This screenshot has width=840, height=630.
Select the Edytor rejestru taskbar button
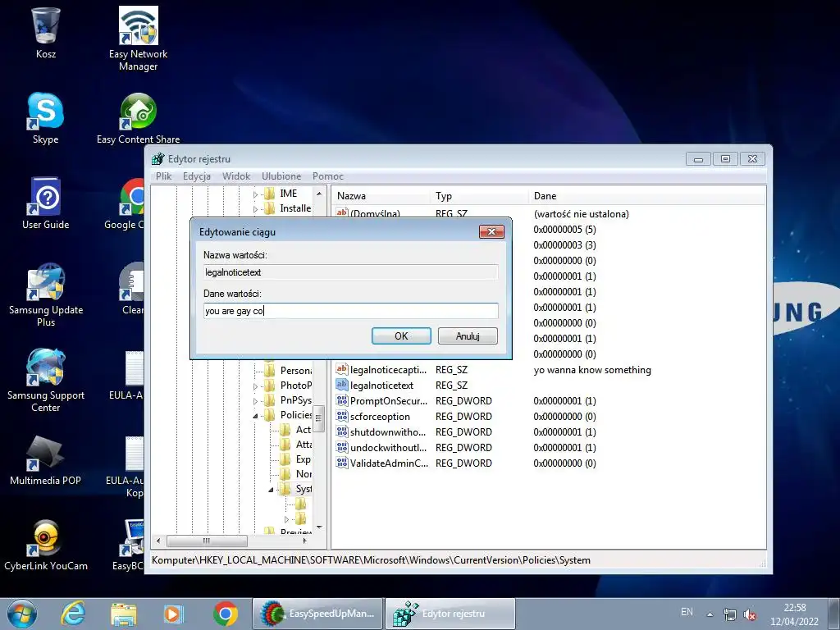450,614
